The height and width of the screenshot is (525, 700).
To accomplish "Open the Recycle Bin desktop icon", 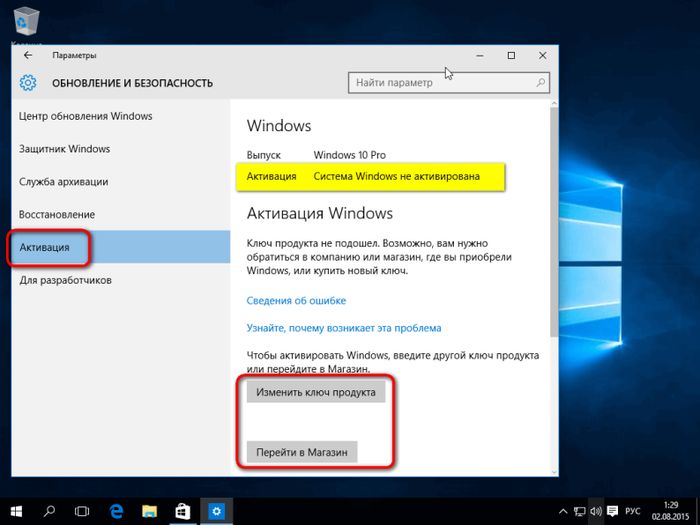I will click(x=26, y=21).
